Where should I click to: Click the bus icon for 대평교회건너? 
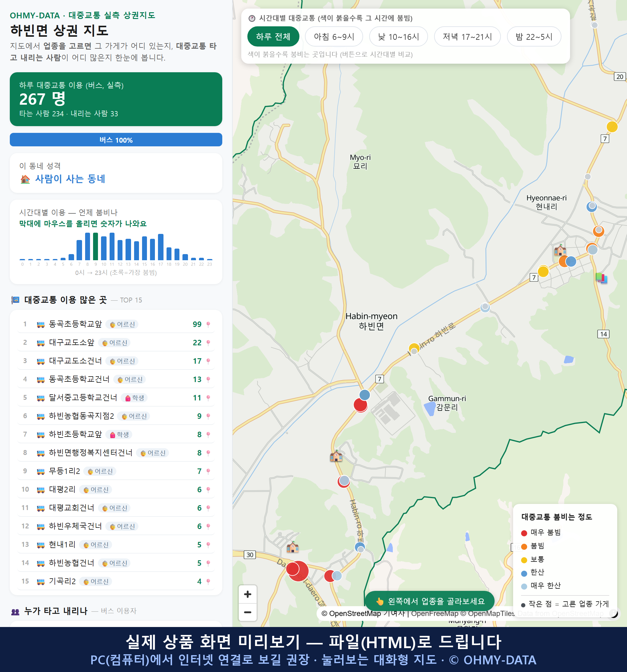tap(40, 508)
